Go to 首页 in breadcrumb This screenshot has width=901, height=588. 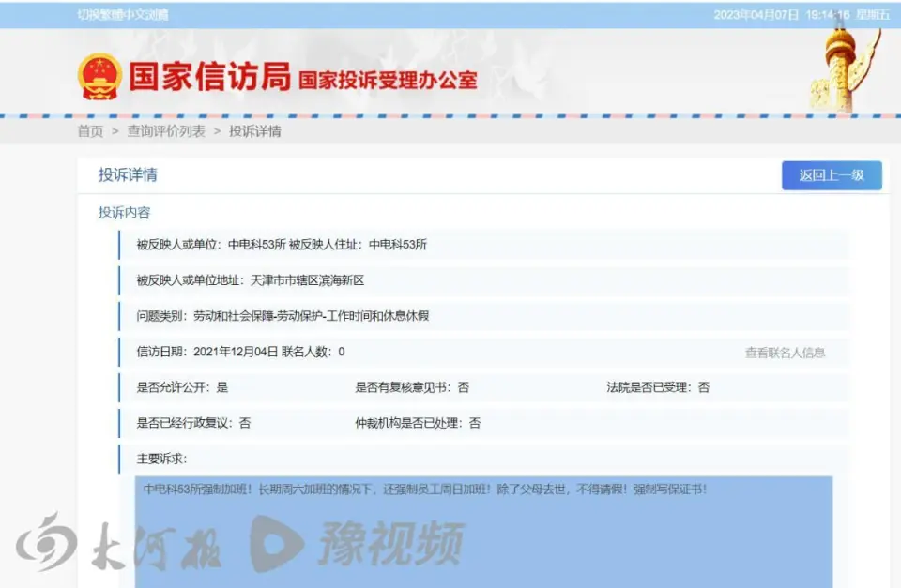coord(90,131)
